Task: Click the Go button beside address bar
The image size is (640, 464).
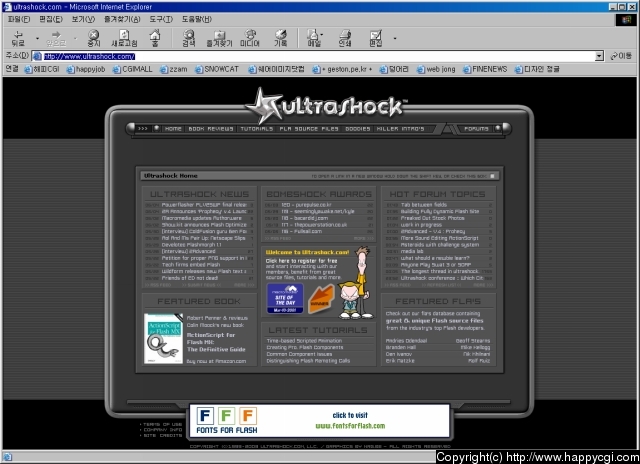Action: 621,56
